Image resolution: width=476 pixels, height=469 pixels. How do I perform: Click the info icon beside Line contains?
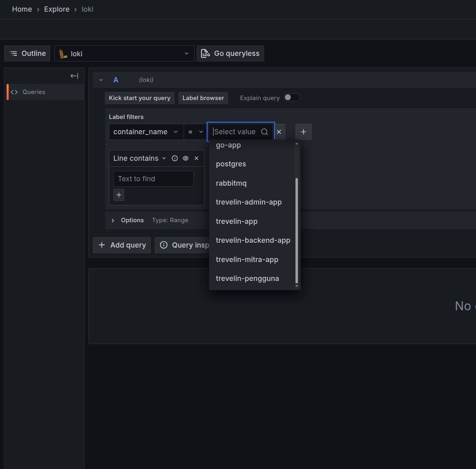pos(175,158)
